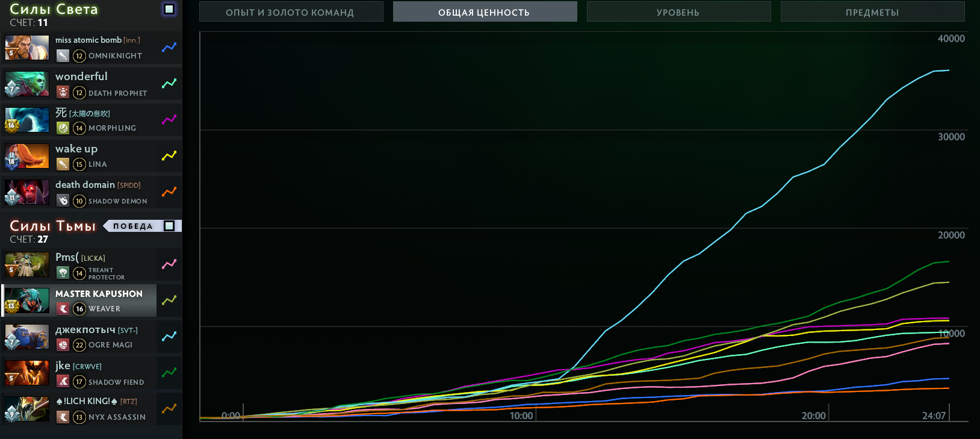Toggle Shadow Demon's orange graph line icon

[x=169, y=191]
